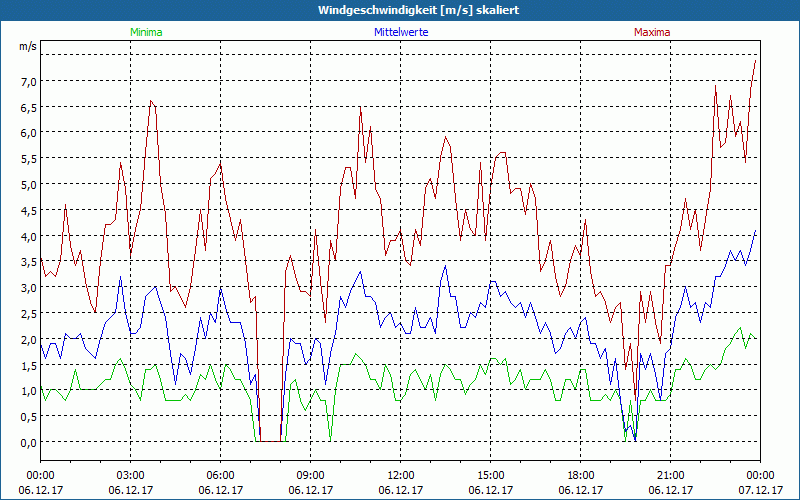Click the 0,0 y-axis label

coord(29,443)
